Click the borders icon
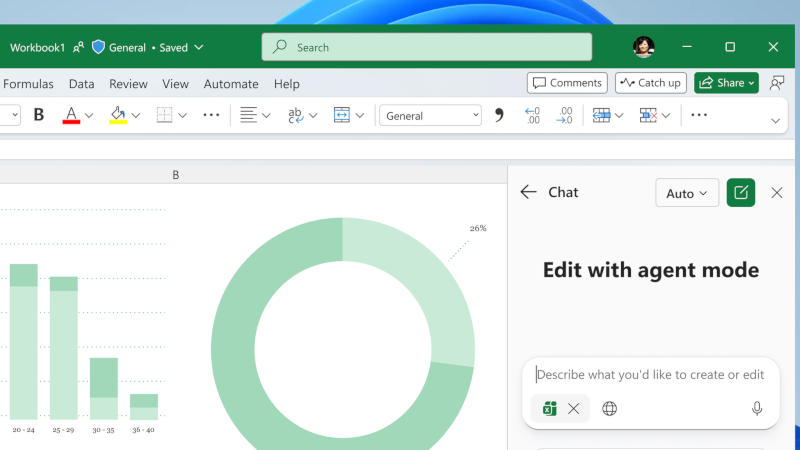Viewport: 800px width, 450px height. tap(165, 115)
